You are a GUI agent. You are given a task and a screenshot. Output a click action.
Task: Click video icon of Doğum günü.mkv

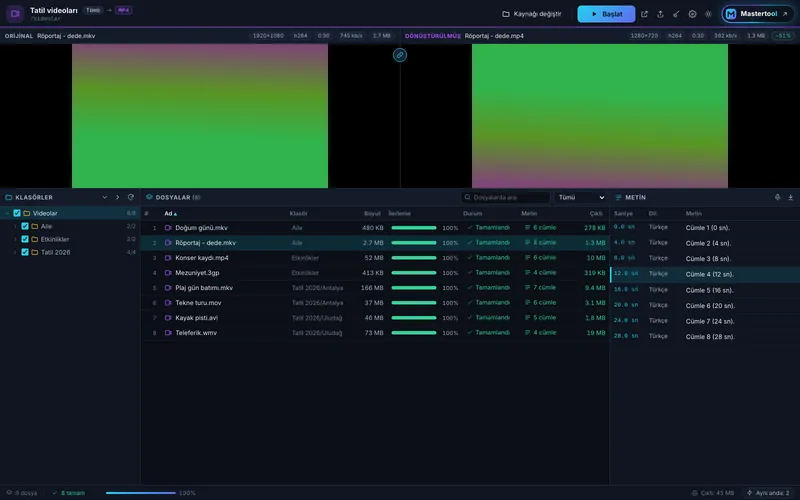[168, 228]
